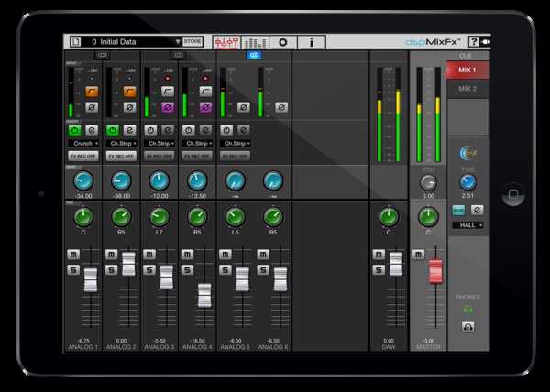
Task: Mute the Analog 4 channel
Action: point(187,255)
